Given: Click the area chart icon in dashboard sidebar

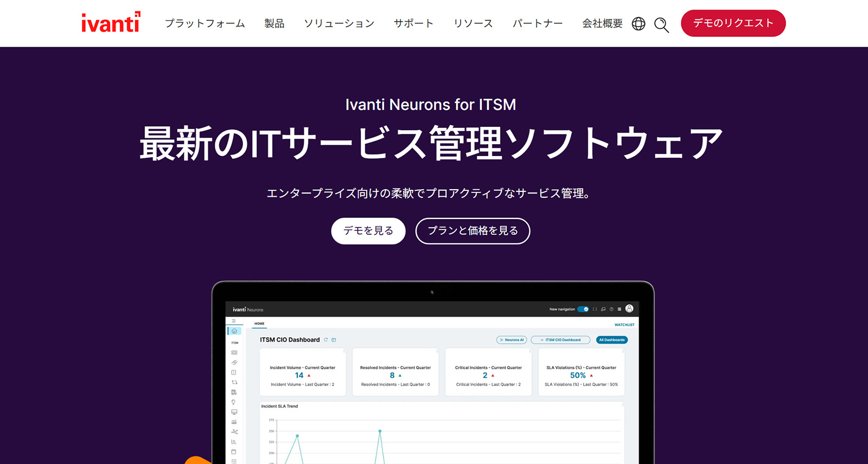Looking at the screenshot, I should (234, 422).
